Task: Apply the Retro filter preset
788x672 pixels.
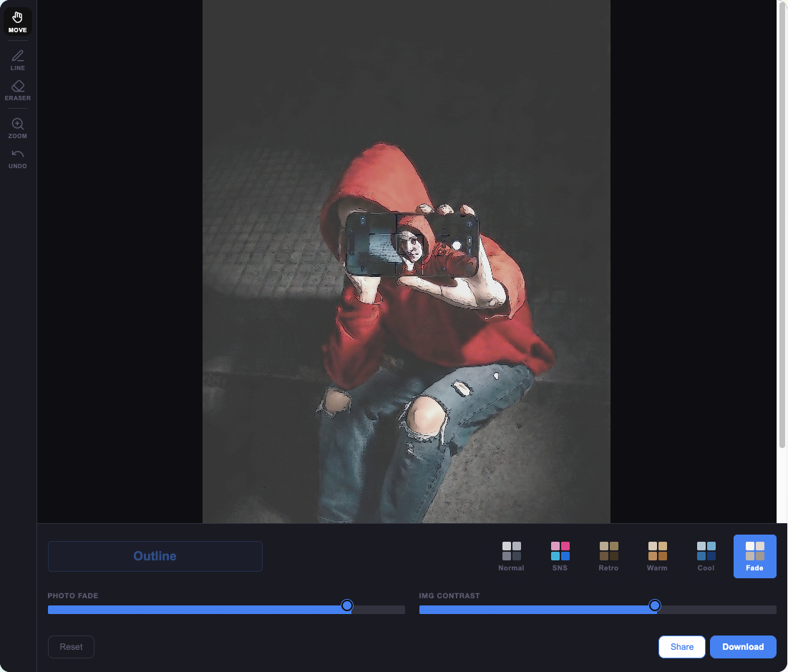Action: tap(608, 556)
